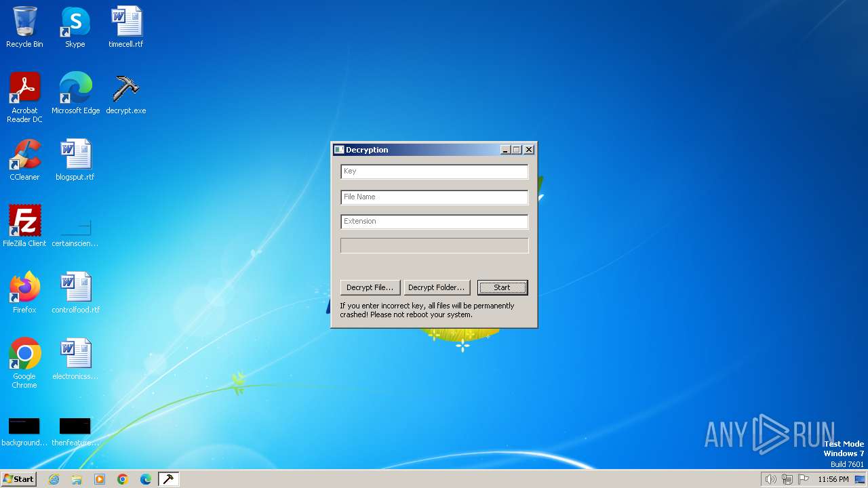The image size is (868, 488).
Task: Focus the Extension input field
Action: [x=434, y=222]
